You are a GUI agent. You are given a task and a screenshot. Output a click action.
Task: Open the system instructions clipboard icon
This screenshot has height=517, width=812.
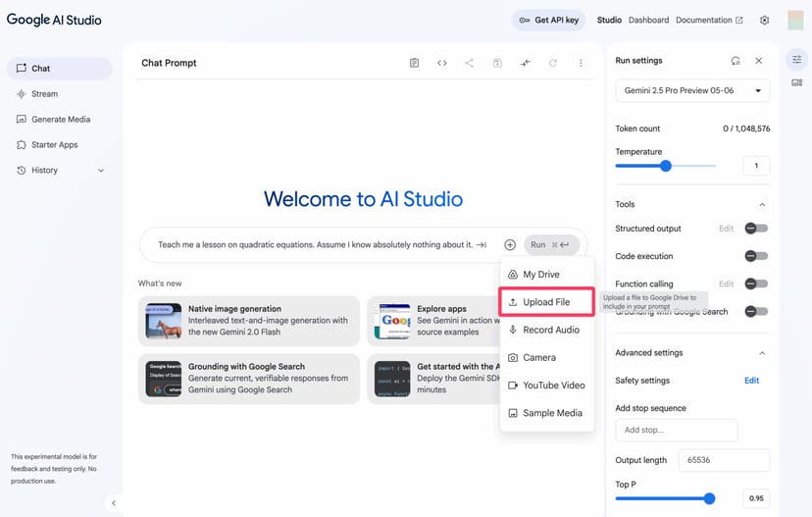tap(414, 63)
